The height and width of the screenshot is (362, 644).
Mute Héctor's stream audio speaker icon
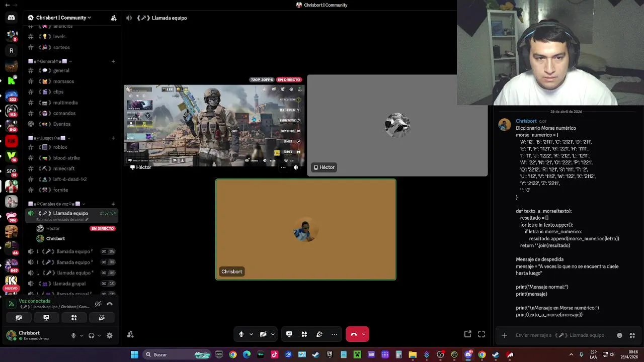[296, 167]
